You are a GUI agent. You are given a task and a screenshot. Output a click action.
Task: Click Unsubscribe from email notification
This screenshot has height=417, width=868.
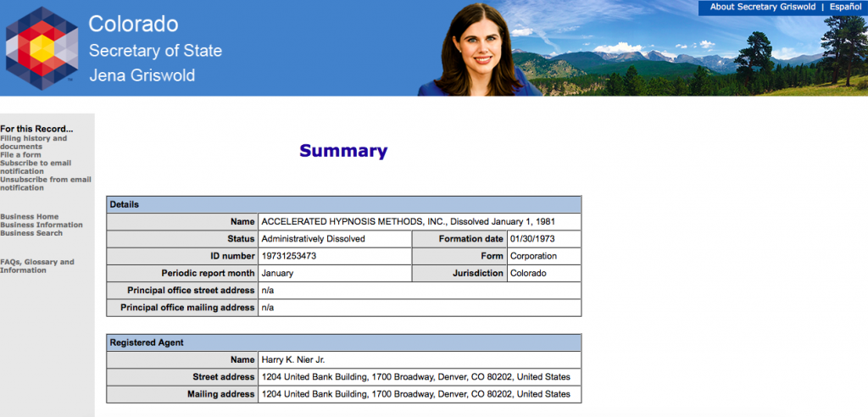tap(45, 184)
